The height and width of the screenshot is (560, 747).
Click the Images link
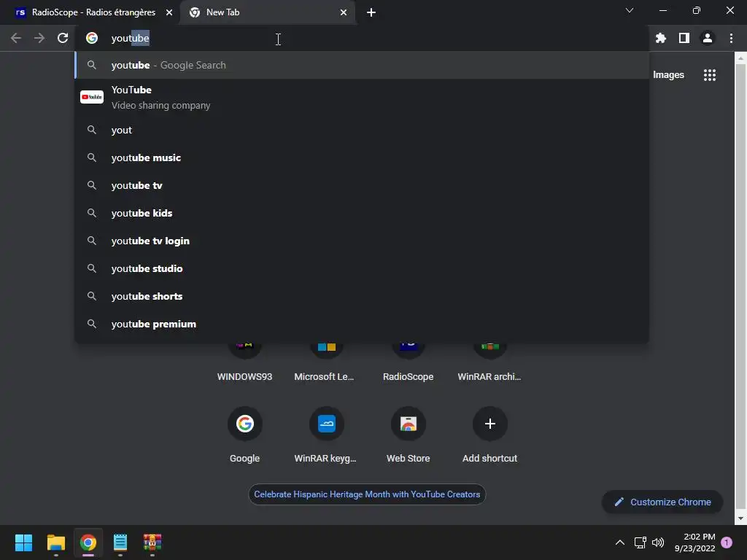pyautogui.click(x=668, y=75)
